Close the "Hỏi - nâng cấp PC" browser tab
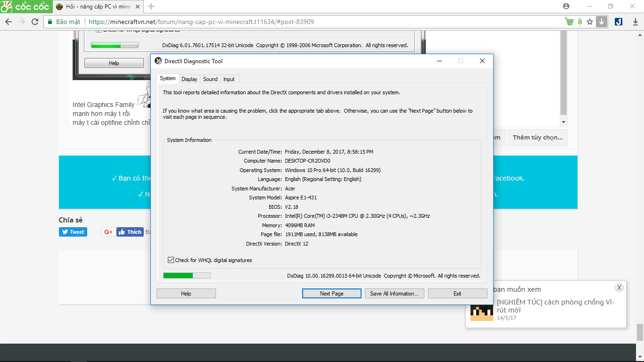The height and width of the screenshot is (362, 644). pos(138,7)
